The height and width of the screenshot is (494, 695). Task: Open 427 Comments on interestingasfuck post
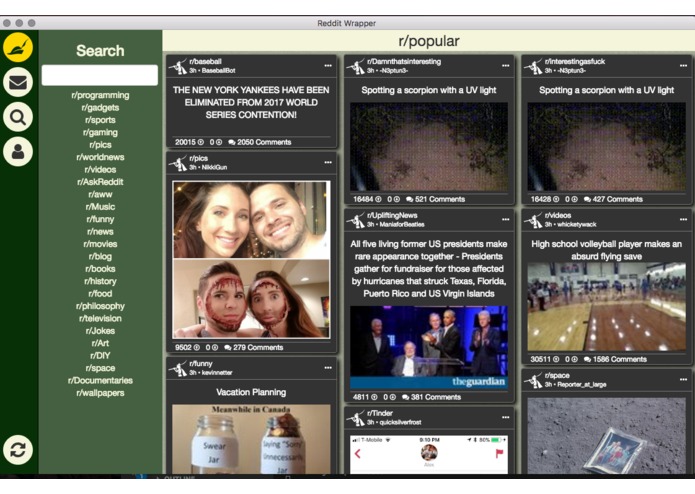click(x=613, y=199)
